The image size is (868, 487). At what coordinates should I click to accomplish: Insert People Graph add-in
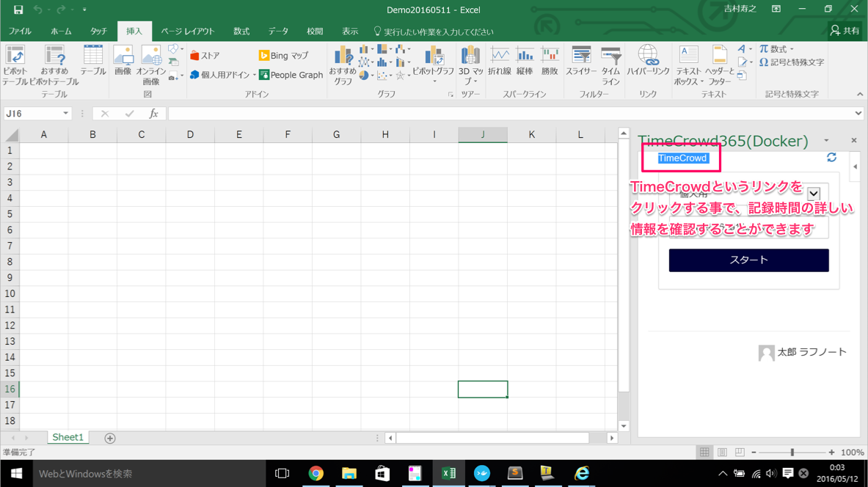coord(291,75)
